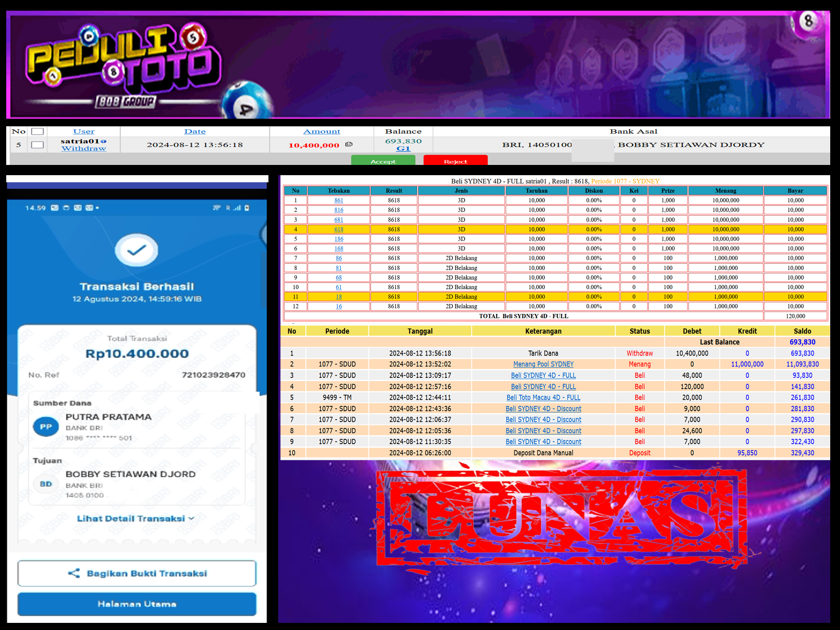Image resolution: width=840 pixels, height=630 pixels.
Task: Tap the BD avatar for Bobby Setiawan
Action: [x=46, y=484]
